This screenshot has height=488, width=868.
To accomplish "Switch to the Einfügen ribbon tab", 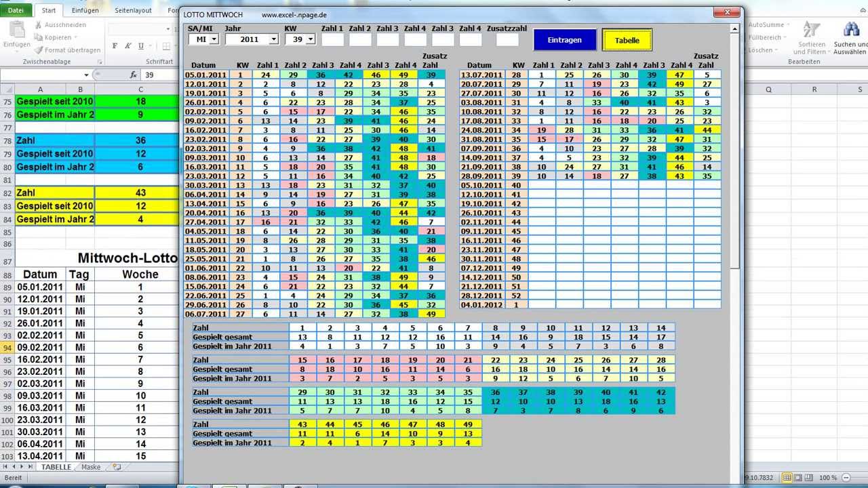I will coord(85,10).
